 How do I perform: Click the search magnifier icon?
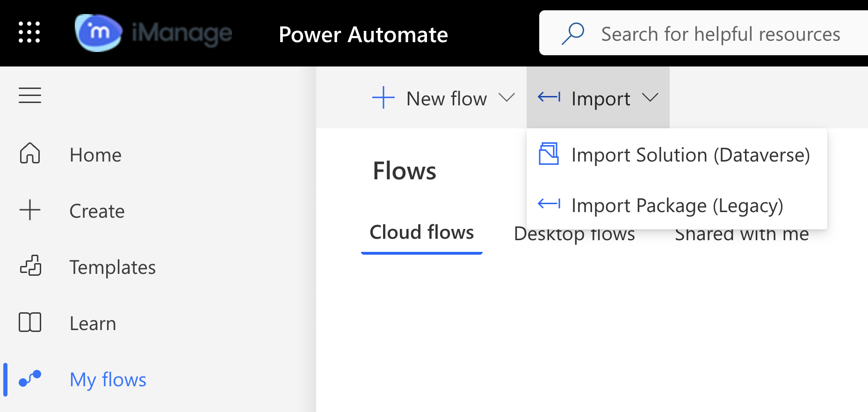pyautogui.click(x=573, y=34)
